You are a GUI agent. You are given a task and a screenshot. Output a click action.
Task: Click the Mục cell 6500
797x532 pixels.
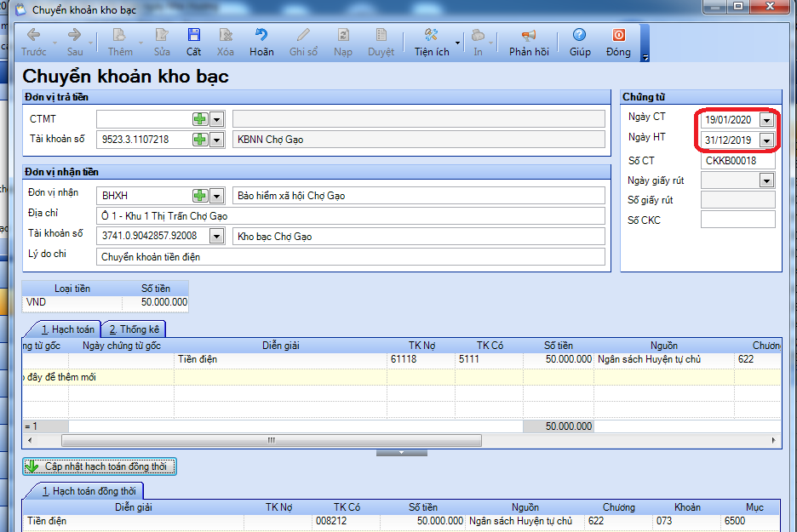tap(750, 521)
